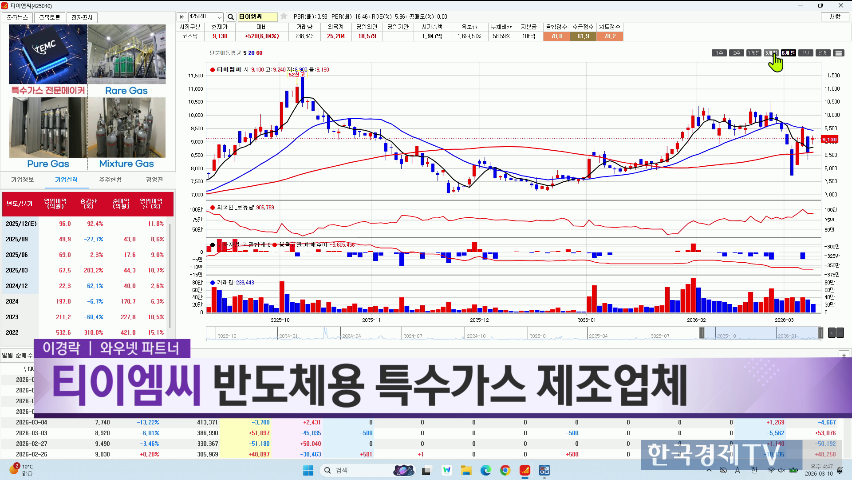The height and width of the screenshot is (480, 852).
Task: Select the 2024/12 row in earnings table
Action: click(20, 285)
